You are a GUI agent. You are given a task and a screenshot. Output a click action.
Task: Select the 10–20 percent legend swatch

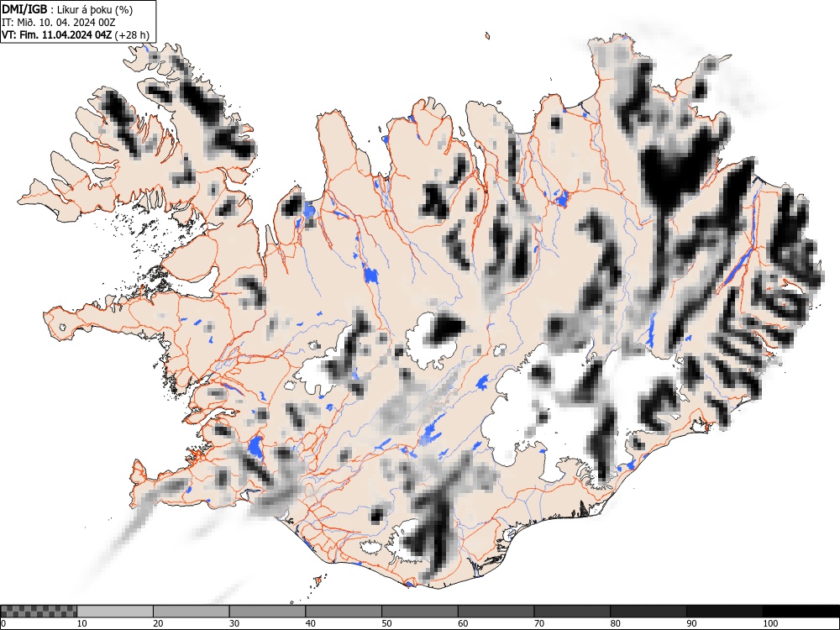tap(115, 612)
